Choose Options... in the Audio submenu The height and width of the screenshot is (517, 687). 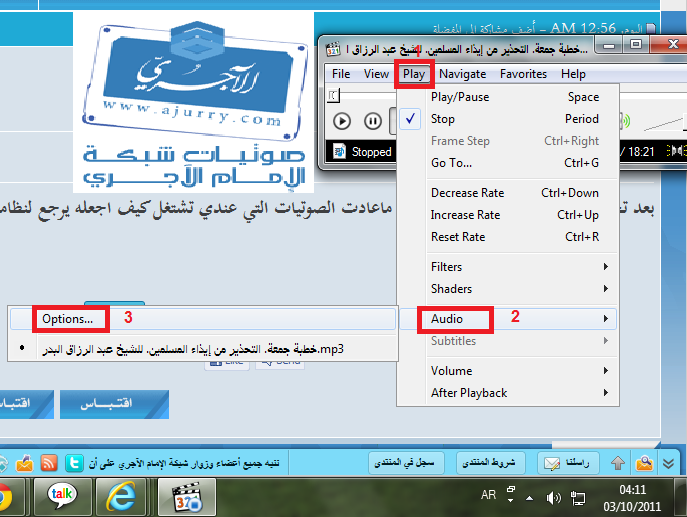68,319
